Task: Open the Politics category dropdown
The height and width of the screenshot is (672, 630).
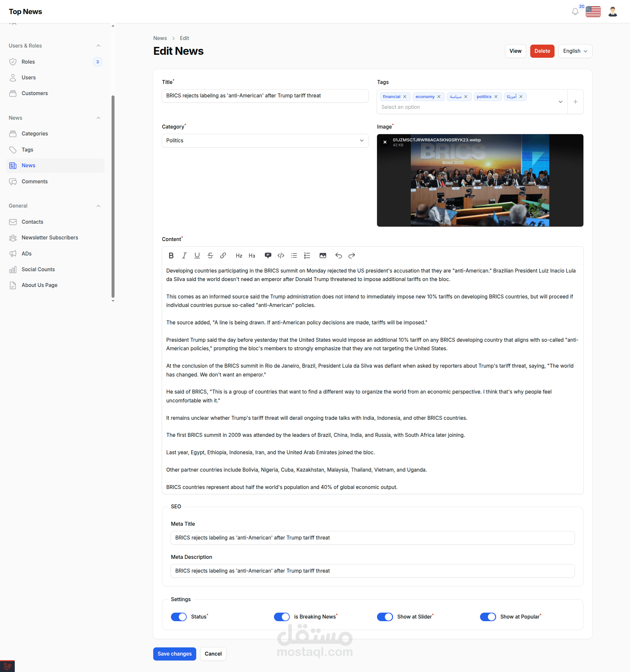Action: [x=265, y=141]
